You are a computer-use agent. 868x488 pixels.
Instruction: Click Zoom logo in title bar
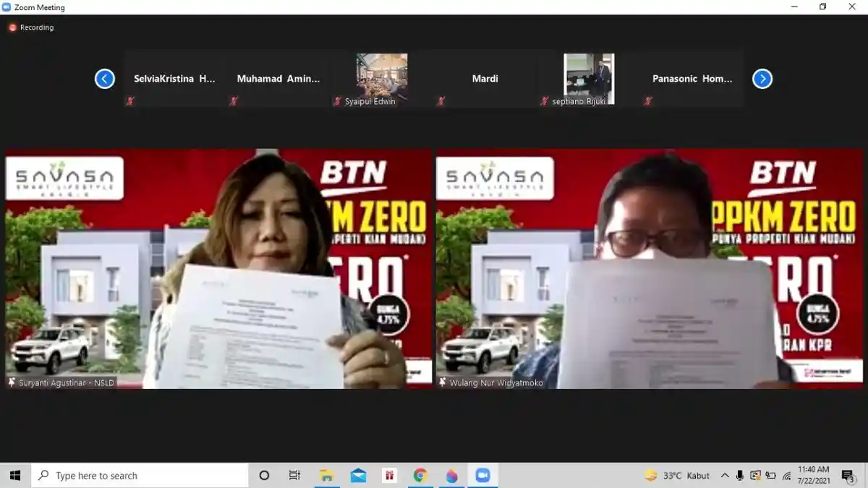coord(7,7)
